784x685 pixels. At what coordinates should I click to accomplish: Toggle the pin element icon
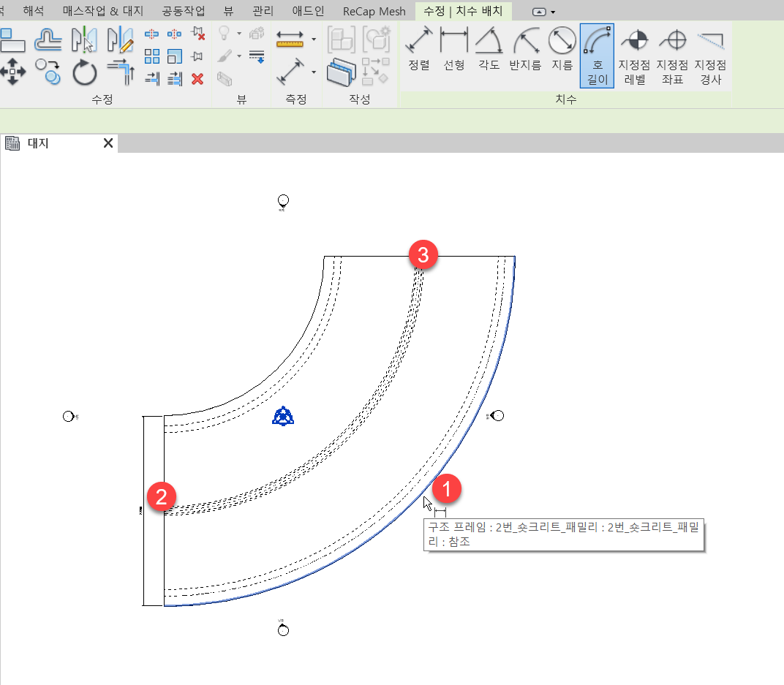pos(197,56)
